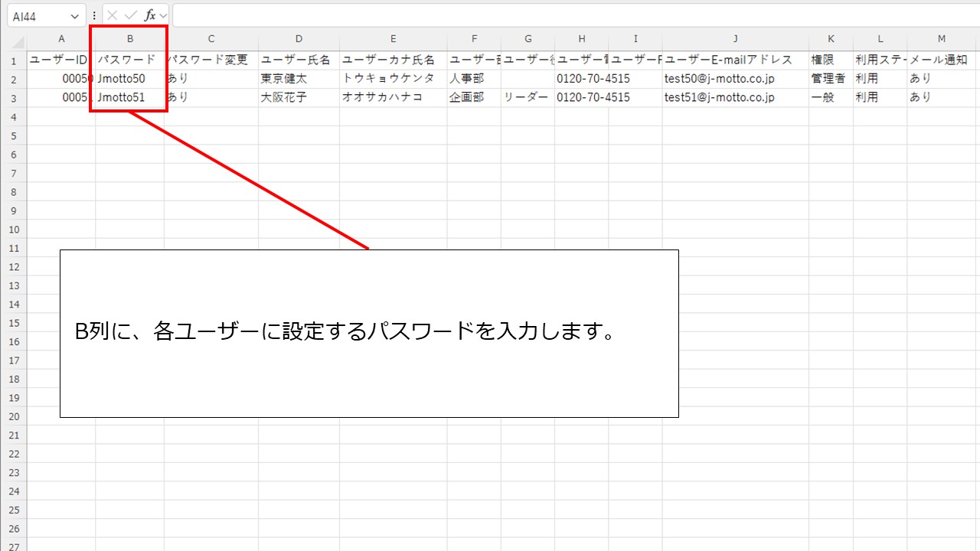Click the ユーザーカナ氏名 header cell
The height and width of the screenshot is (551, 980).
[x=394, y=60]
